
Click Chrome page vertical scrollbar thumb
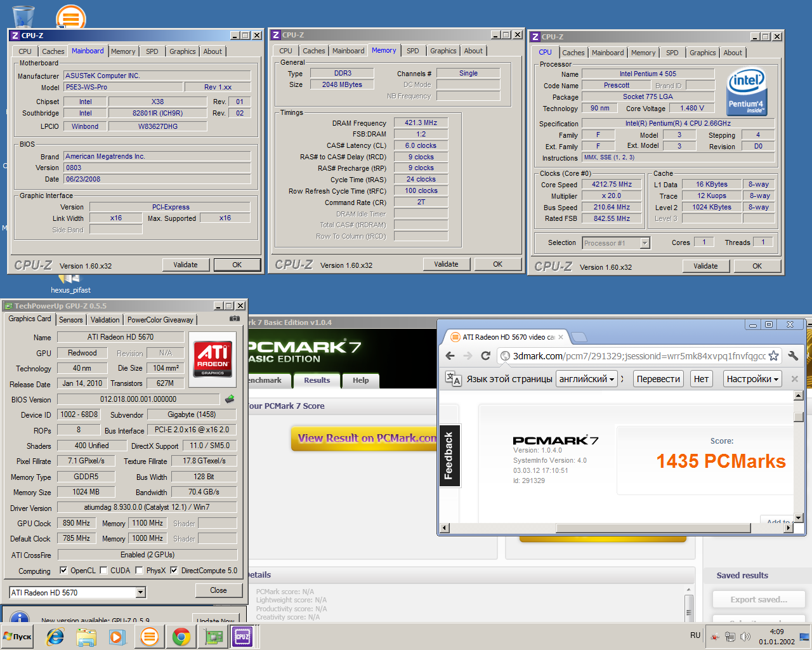(799, 416)
